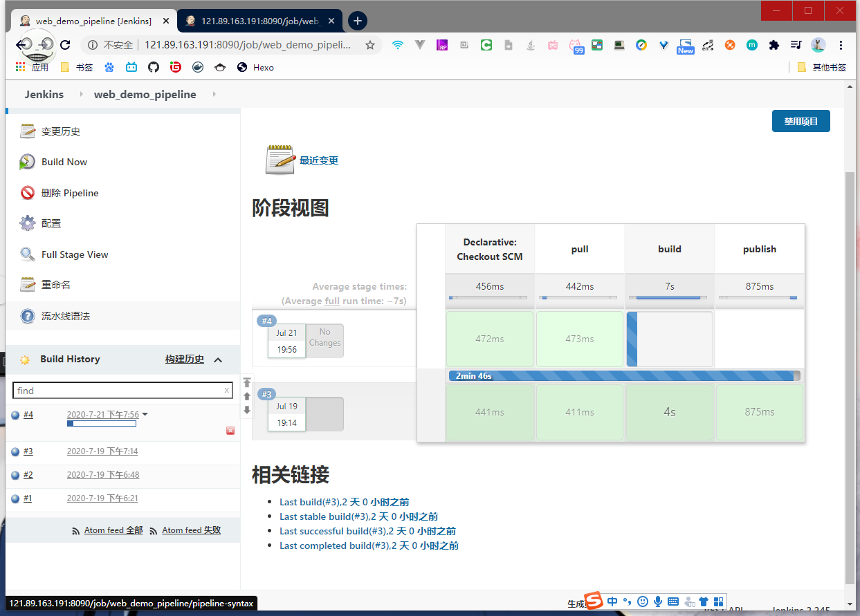
Task: Cancel build #4 with red X
Action: point(230,431)
